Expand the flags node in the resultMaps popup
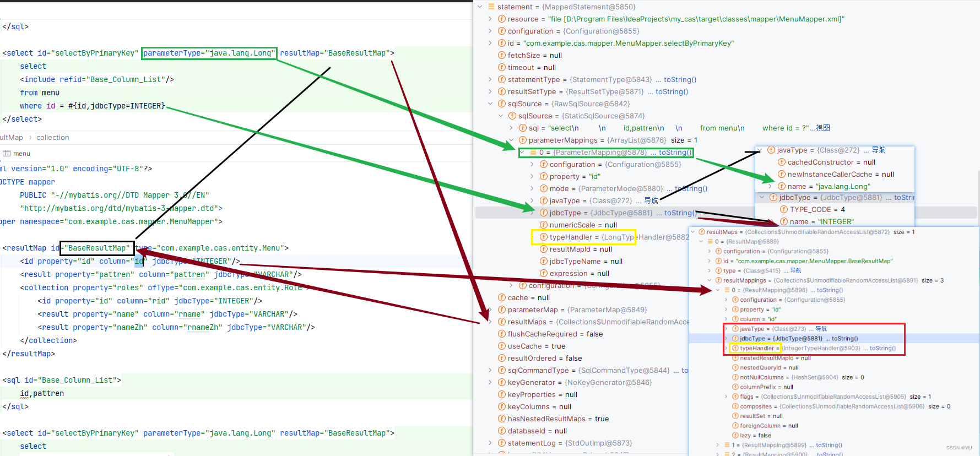Screen dimensions: 980x456 pyautogui.click(x=726, y=397)
